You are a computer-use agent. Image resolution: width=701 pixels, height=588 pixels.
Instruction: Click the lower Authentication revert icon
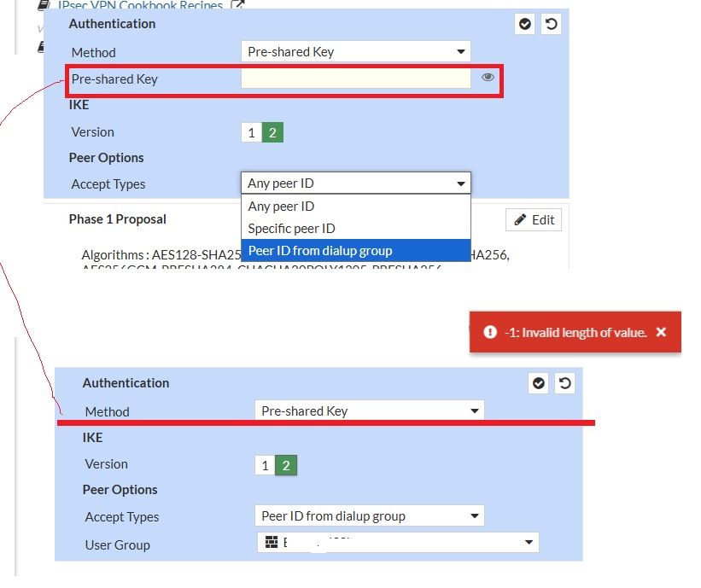tap(564, 383)
